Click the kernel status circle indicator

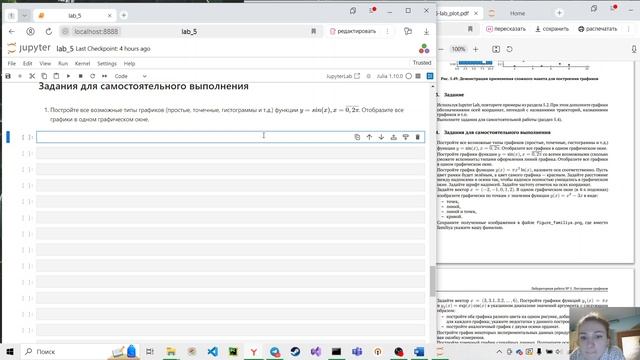pyautogui.click(x=409, y=76)
